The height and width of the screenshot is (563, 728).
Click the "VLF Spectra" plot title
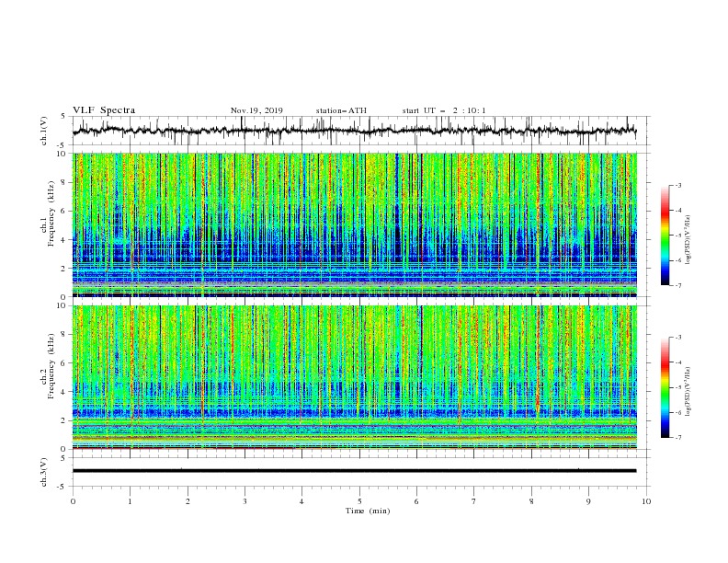(104, 110)
